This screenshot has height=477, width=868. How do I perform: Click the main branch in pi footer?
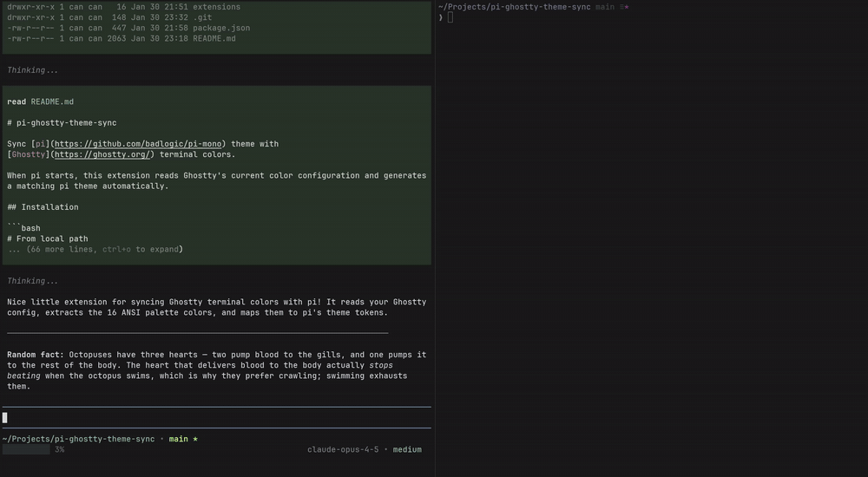point(178,440)
